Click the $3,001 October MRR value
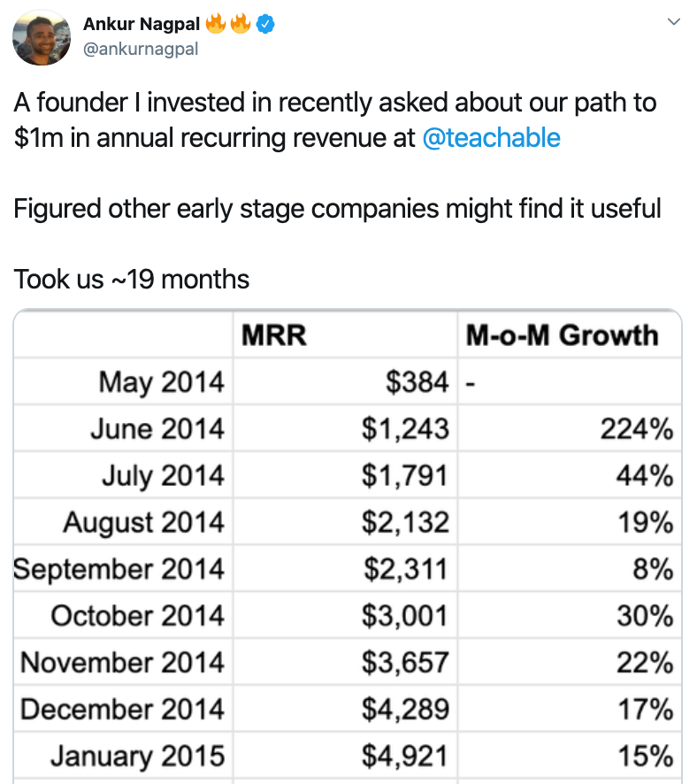 click(405, 616)
